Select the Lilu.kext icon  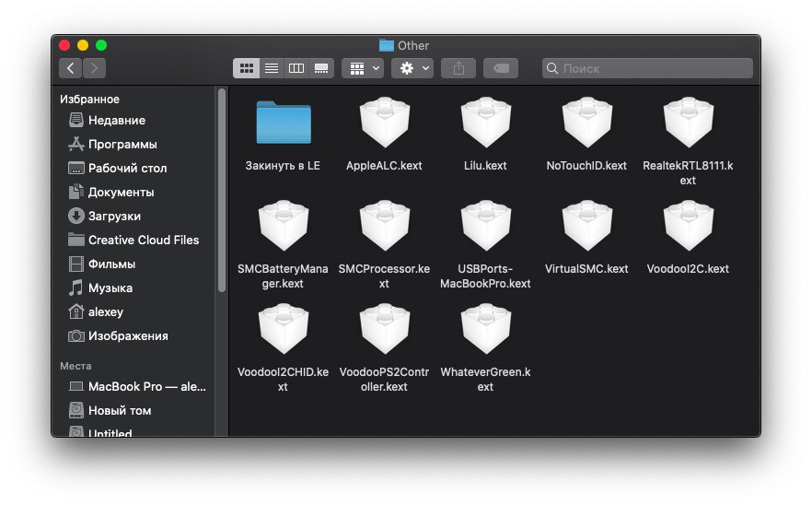[x=486, y=123]
